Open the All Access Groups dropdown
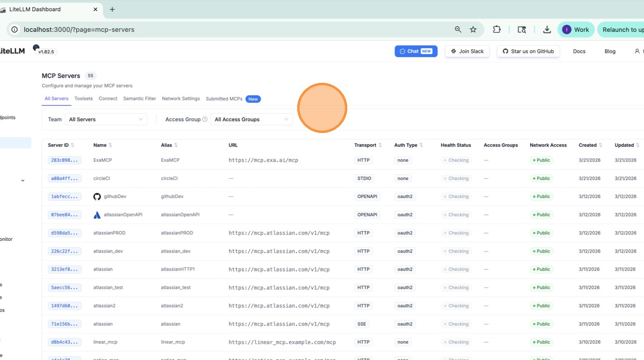Viewport: 644px width, 360px height. tap(252, 119)
